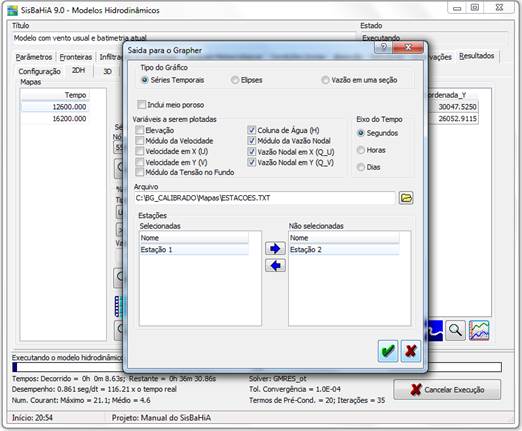Image resolution: width=522 pixels, height=431 pixels.
Task: Click the green checkmark confirm button
Action: pos(388,351)
